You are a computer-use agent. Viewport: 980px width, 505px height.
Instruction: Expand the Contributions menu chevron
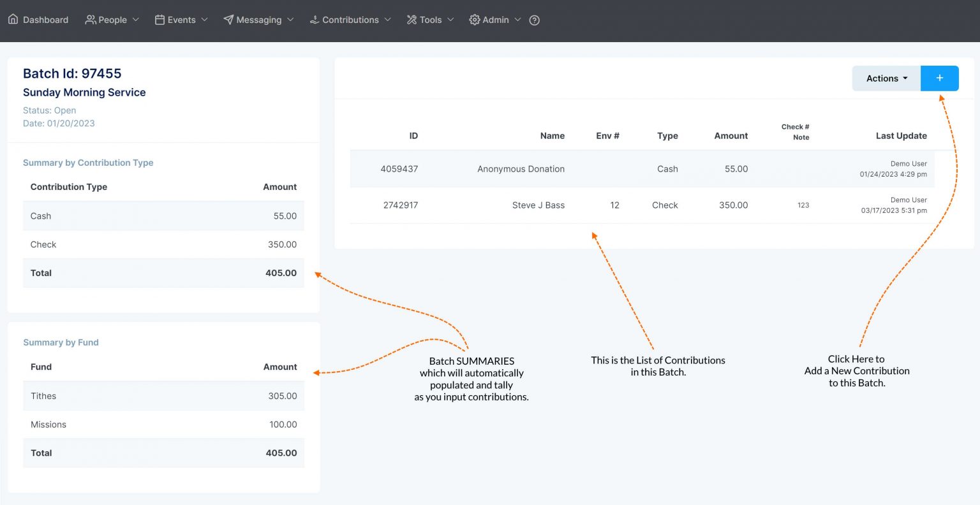[x=387, y=20]
